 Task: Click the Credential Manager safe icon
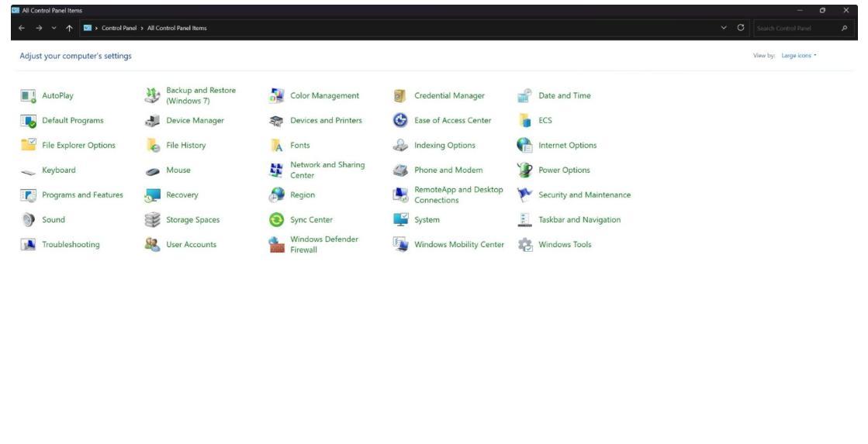click(x=400, y=95)
